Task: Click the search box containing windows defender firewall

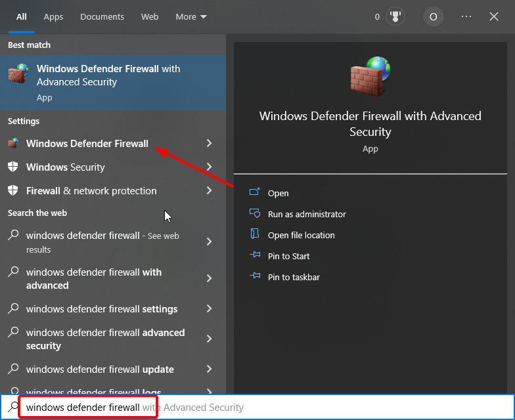Action: click(x=257, y=407)
